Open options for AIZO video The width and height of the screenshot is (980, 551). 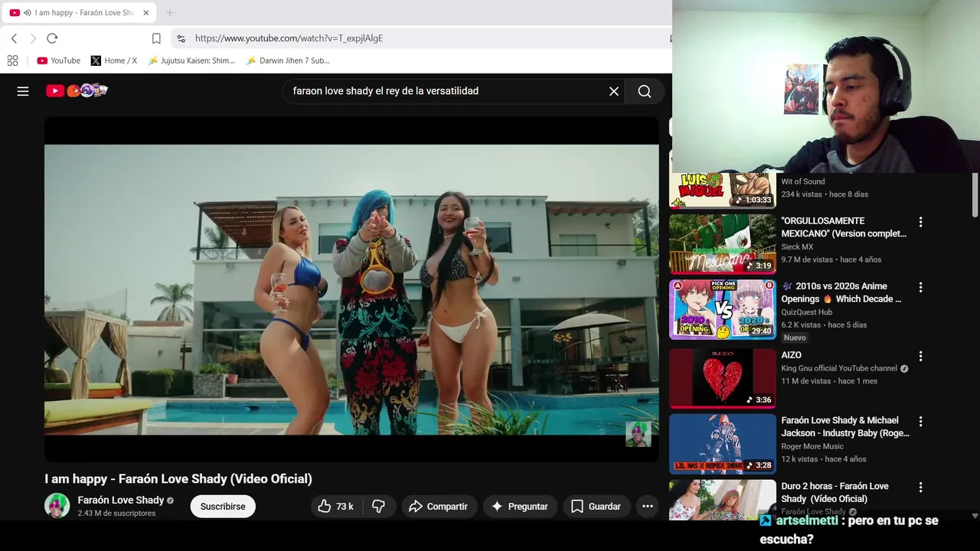pos(920,356)
